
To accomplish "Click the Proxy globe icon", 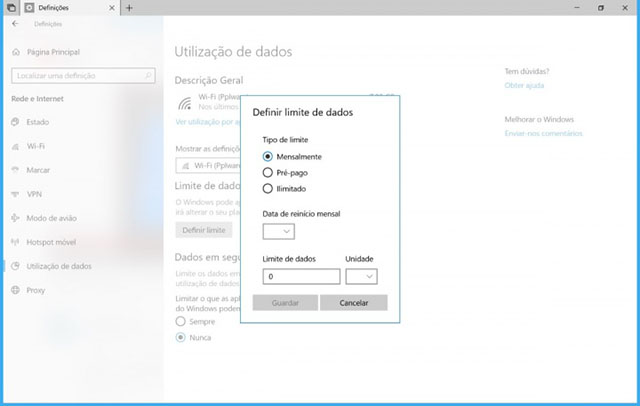I will [16, 290].
